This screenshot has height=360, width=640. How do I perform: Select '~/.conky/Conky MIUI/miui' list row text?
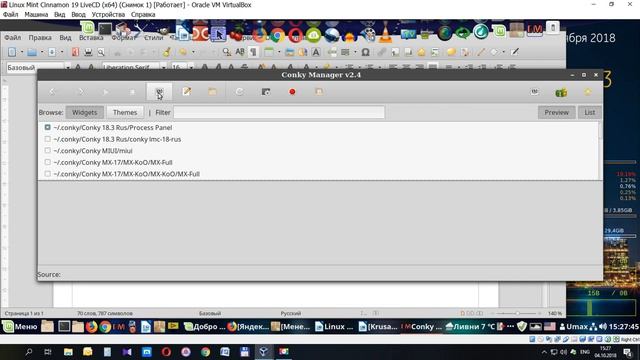pos(93,151)
